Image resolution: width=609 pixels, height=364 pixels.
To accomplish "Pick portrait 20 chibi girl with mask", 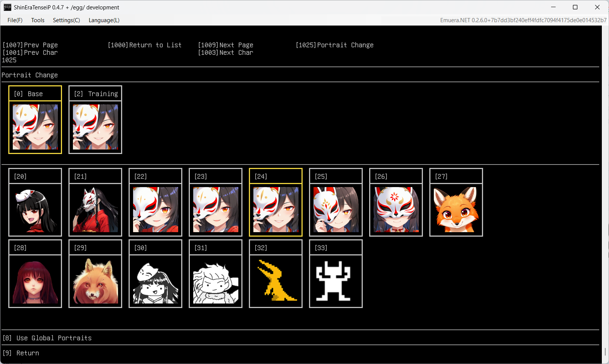I will [35, 209].
